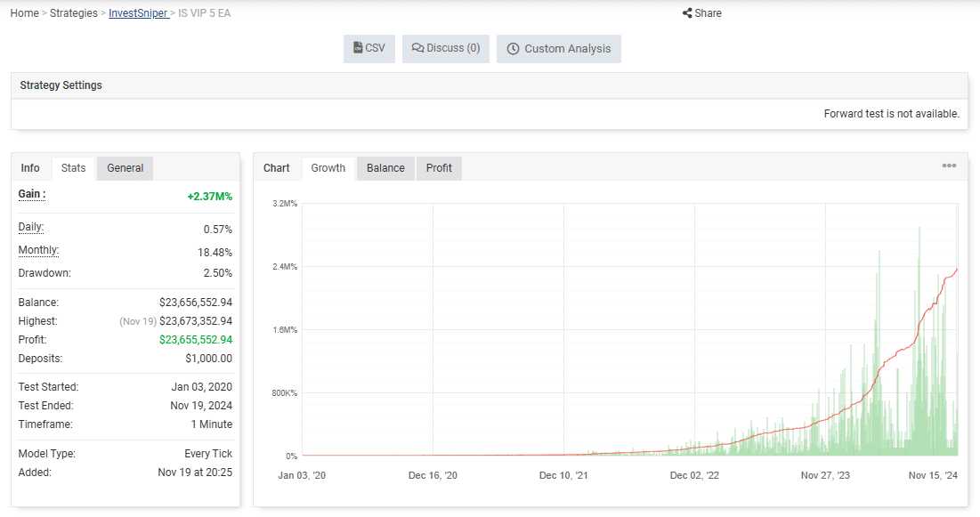Select the Chart tab label

click(x=276, y=168)
